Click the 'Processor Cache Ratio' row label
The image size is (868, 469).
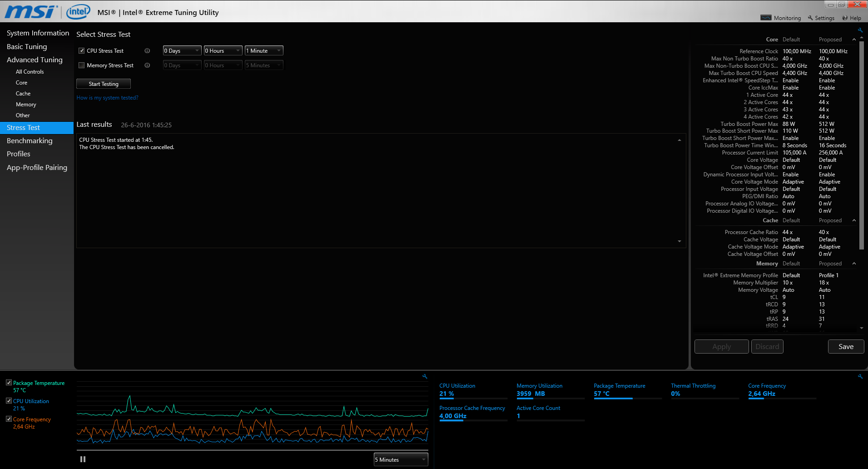[x=751, y=232]
